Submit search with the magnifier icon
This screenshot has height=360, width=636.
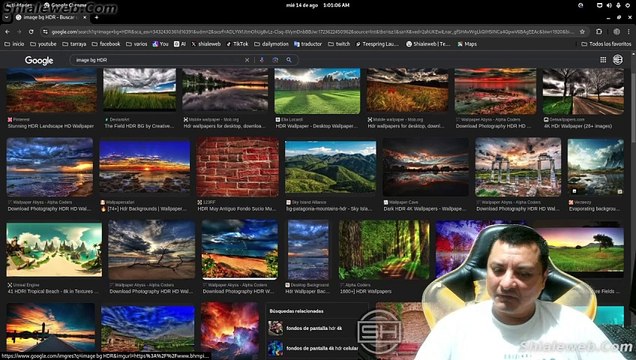(x=289, y=60)
